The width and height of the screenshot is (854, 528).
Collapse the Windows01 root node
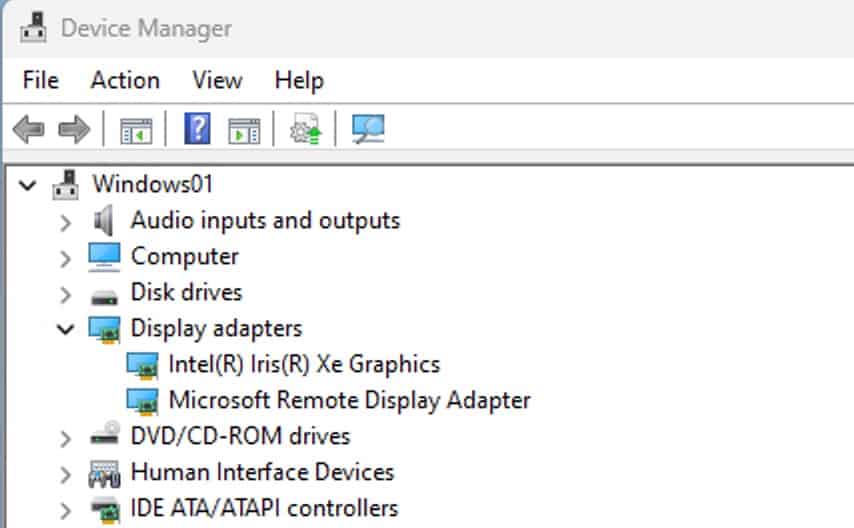coord(28,185)
